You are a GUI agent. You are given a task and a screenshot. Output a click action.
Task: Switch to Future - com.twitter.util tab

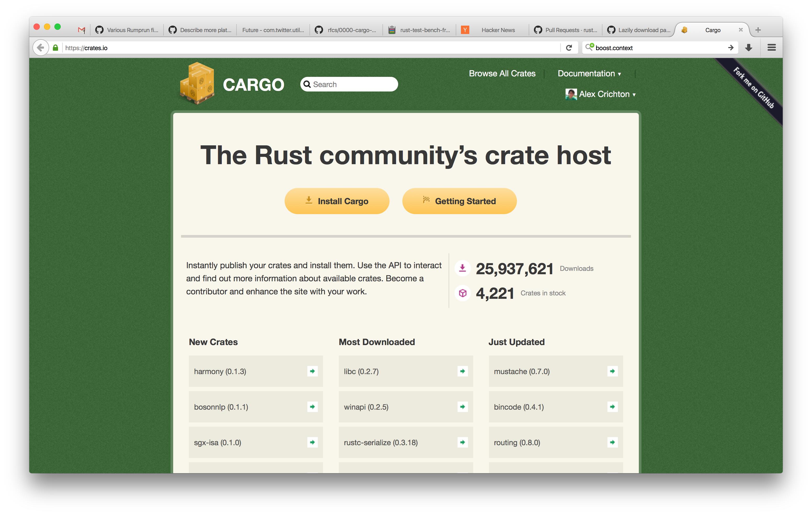pos(273,30)
